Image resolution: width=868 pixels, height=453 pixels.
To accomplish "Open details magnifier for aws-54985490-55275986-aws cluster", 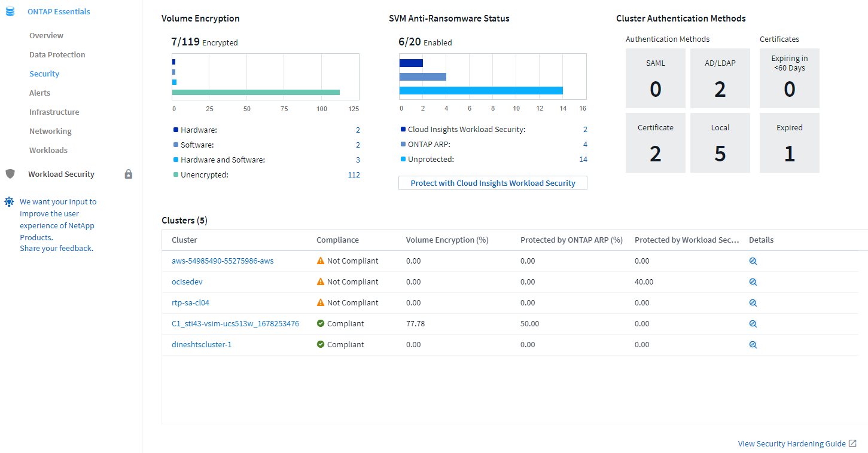I will [x=753, y=261].
